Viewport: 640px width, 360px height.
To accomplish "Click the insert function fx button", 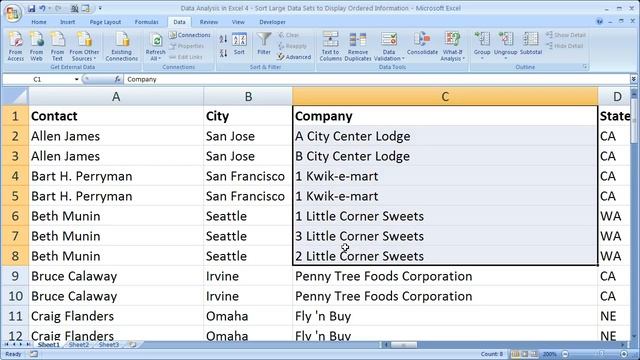I will 118,79.
